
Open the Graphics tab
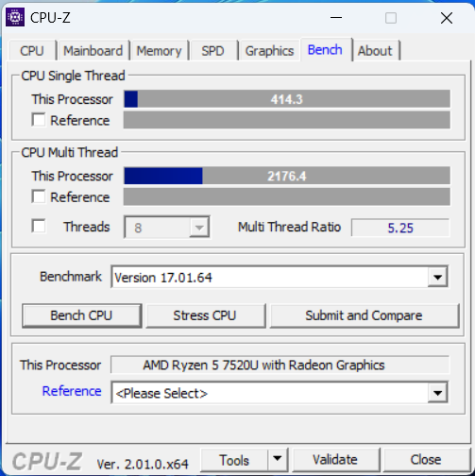pos(269,51)
